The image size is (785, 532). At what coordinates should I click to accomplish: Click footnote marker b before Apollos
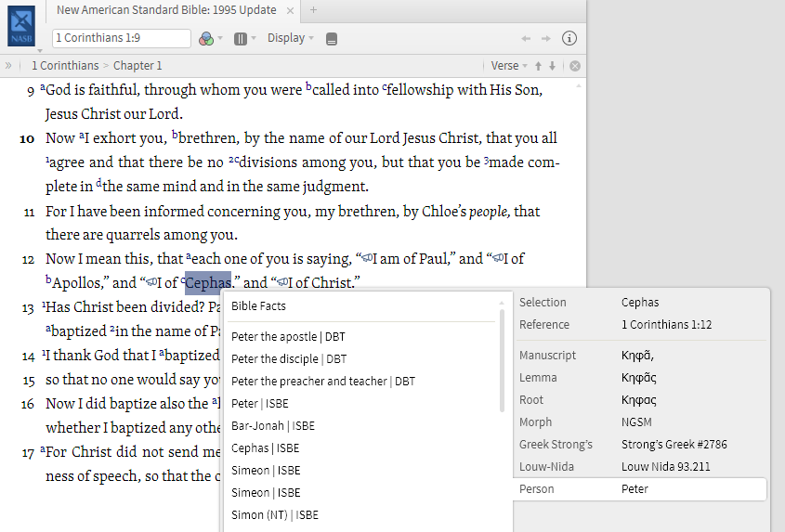[x=48, y=279]
